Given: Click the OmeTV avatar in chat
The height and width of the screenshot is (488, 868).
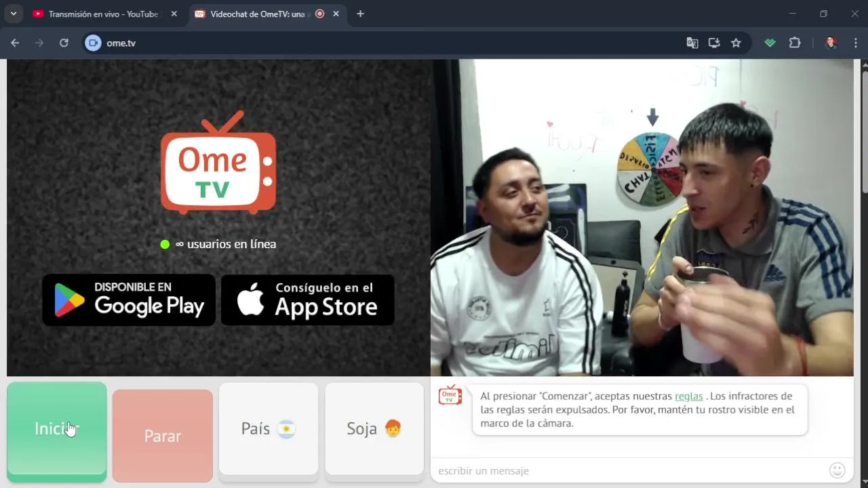Looking at the screenshot, I should (x=450, y=395).
